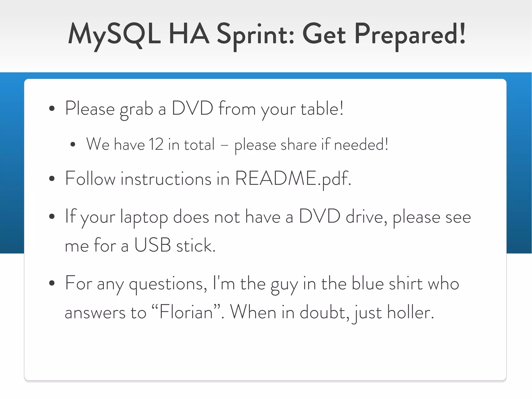Click 'please share if needed!' text
The width and height of the screenshot is (532, 399).
click(311, 145)
